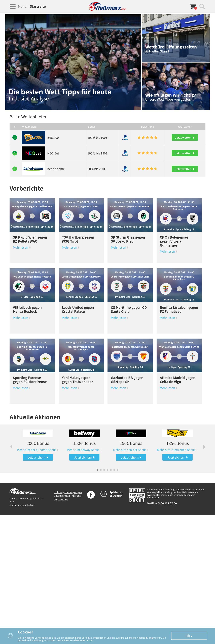
Task: Open the Wettbüro Öffnungszeiten teaser image
Action: coord(176,38)
